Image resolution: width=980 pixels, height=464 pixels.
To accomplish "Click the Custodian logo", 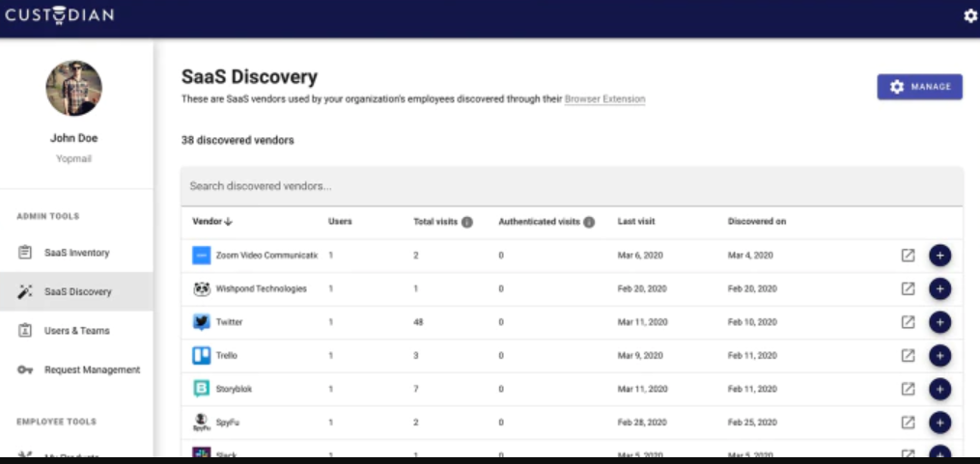I will (x=59, y=15).
